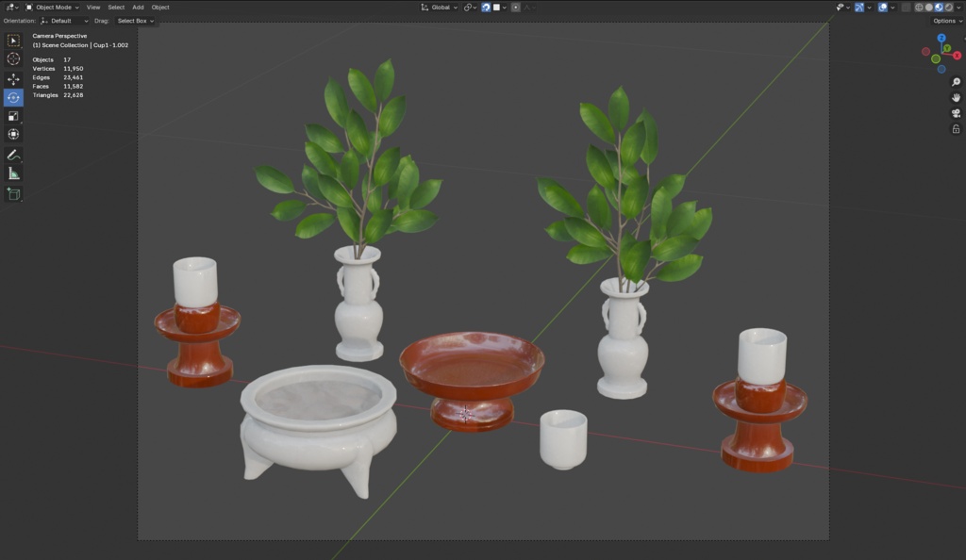
Task: Toggle snapping magnet button
Action: click(x=486, y=8)
